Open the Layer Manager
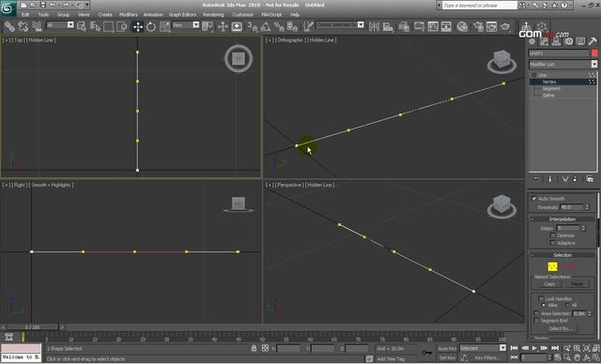The image size is (601, 364). pyautogui.click(x=404, y=26)
